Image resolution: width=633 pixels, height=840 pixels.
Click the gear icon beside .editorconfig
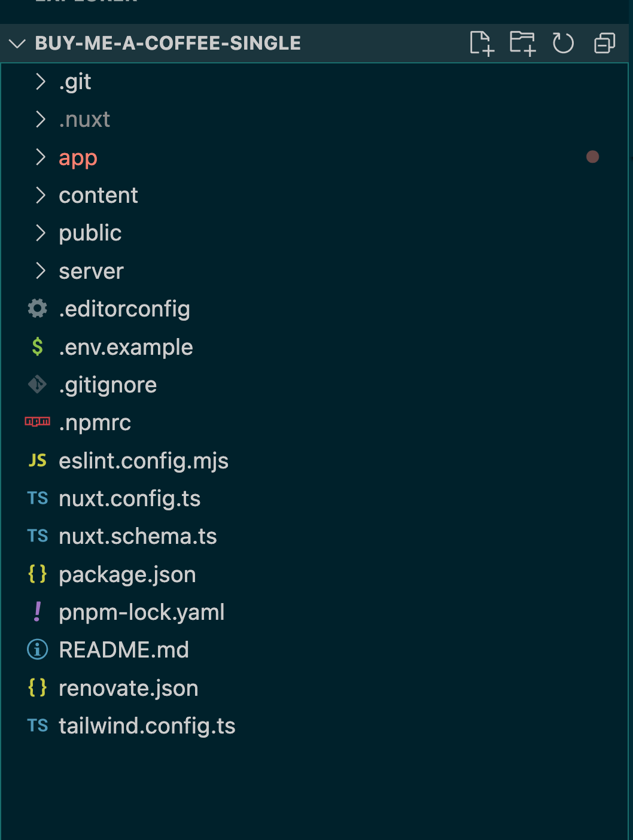(x=37, y=309)
